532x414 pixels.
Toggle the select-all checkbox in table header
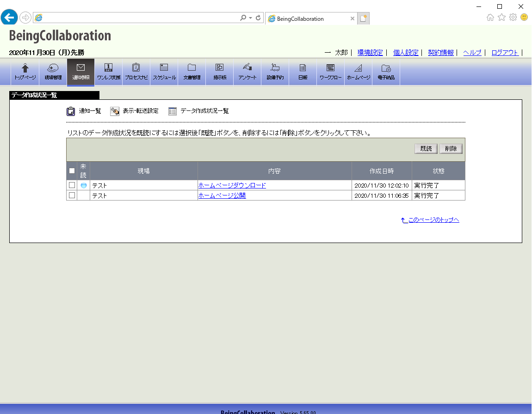click(x=72, y=171)
